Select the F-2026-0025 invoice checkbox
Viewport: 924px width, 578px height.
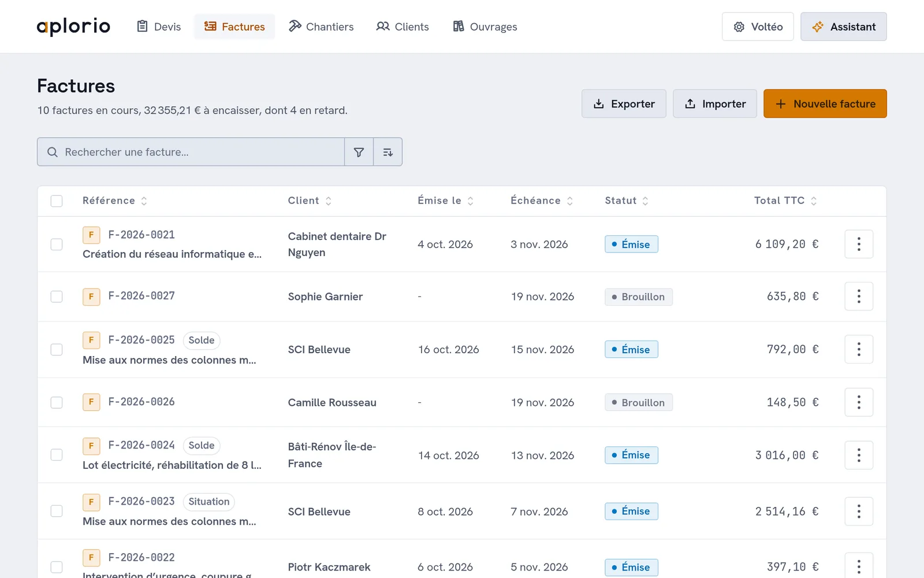click(x=57, y=350)
